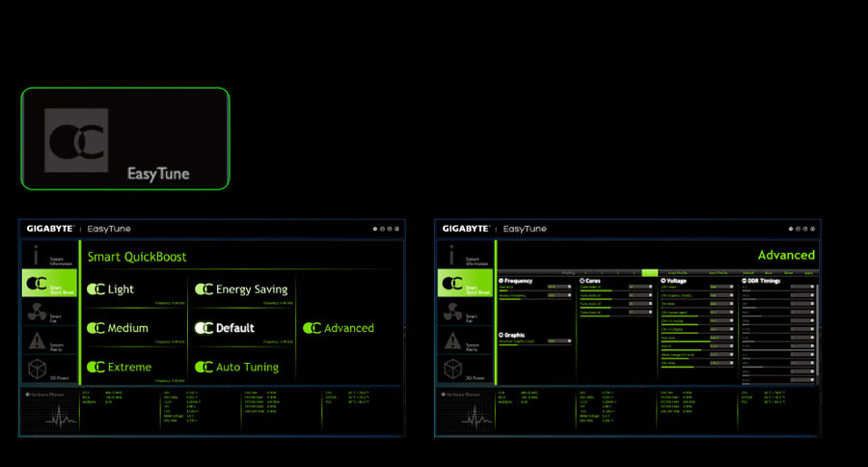868x467 pixels.
Task: Open System Alerts in the Advanced window sidebar
Action: [463, 342]
